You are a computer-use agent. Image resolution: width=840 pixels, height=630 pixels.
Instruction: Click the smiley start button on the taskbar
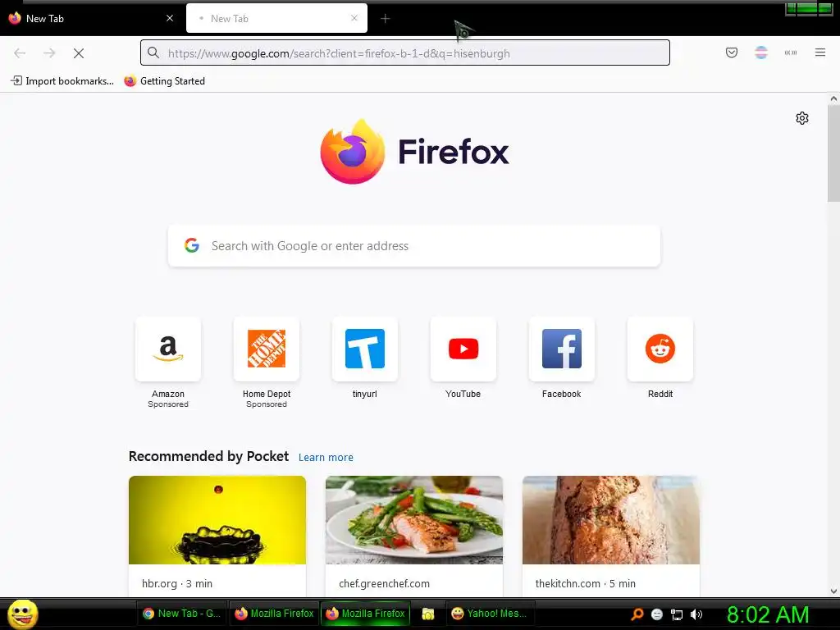pyautogui.click(x=22, y=614)
